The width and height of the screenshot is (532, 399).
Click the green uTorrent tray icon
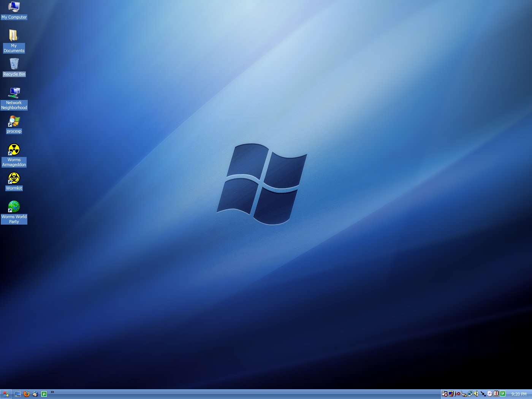coord(503,394)
